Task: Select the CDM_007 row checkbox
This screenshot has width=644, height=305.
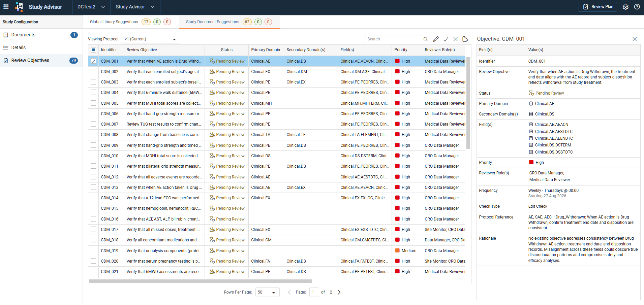Action: (x=93, y=124)
